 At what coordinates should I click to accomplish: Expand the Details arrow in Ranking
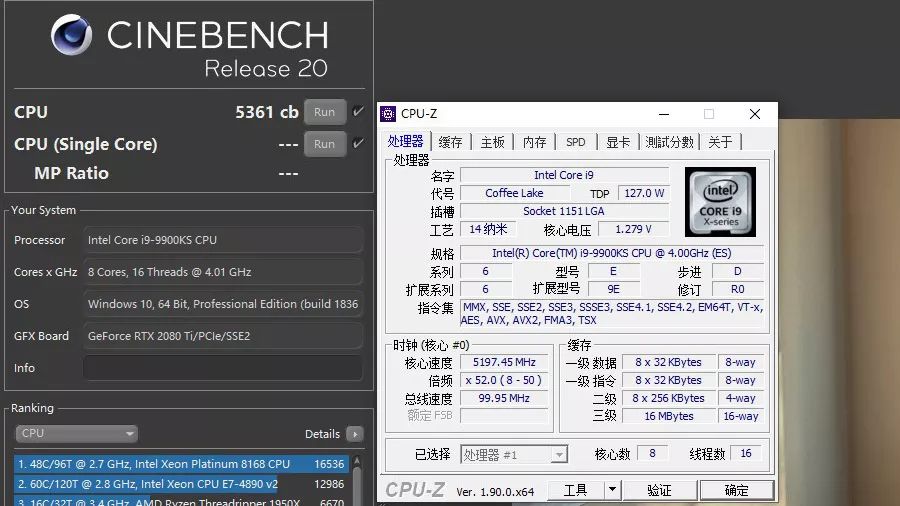[355, 434]
